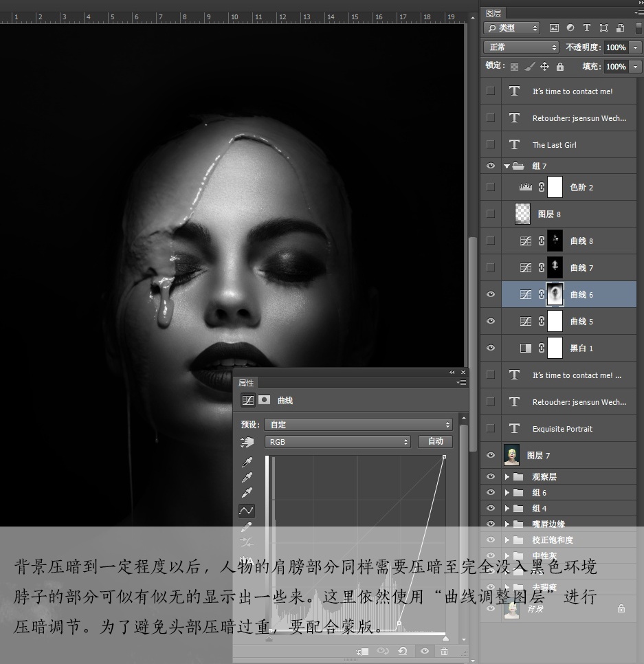Click the 自动 button

click(x=435, y=441)
